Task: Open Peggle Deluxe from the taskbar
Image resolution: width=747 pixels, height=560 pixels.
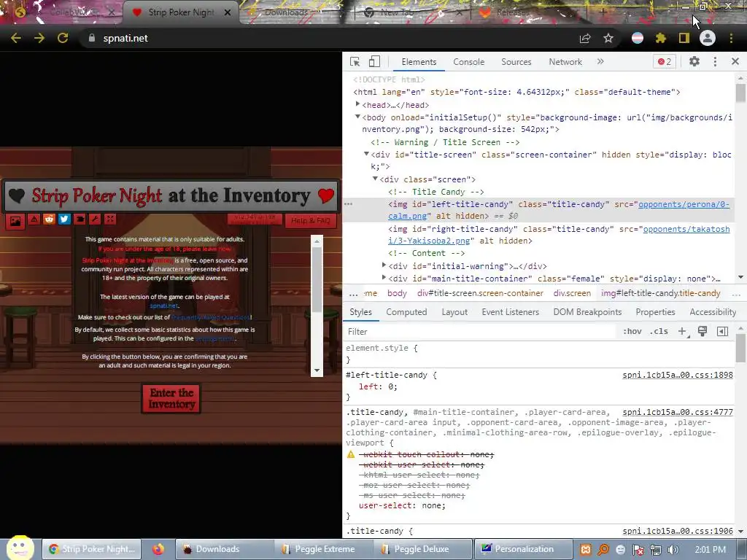Action: [x=422, y=549]
